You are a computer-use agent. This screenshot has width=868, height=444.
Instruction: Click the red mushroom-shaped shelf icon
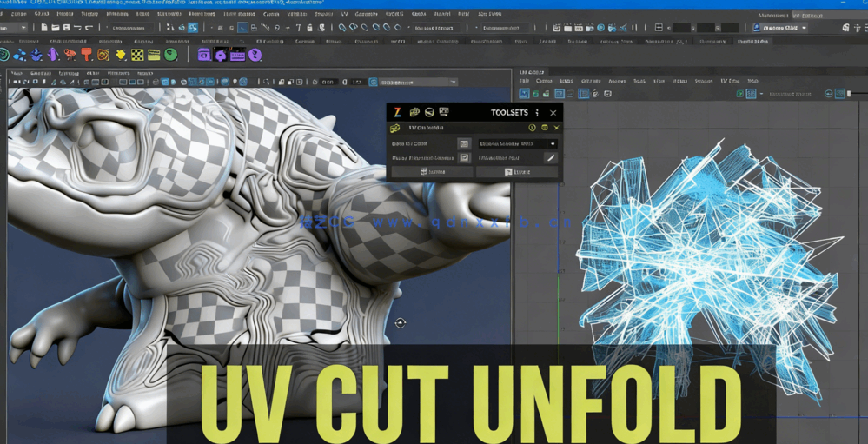70,54
